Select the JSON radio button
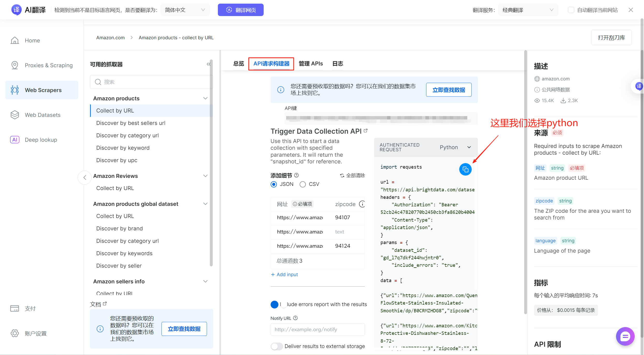Screen dimensions: 644x355 click(273, 184)
